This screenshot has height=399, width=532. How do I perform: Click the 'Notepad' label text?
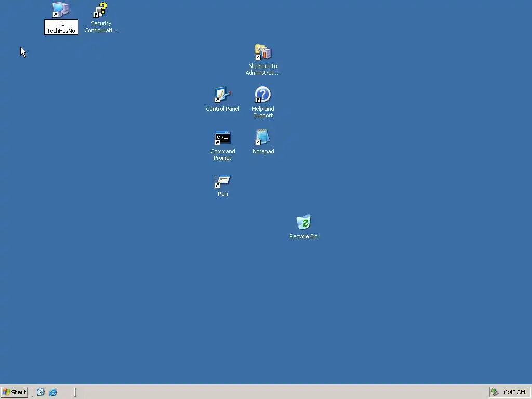coord(263,151)
